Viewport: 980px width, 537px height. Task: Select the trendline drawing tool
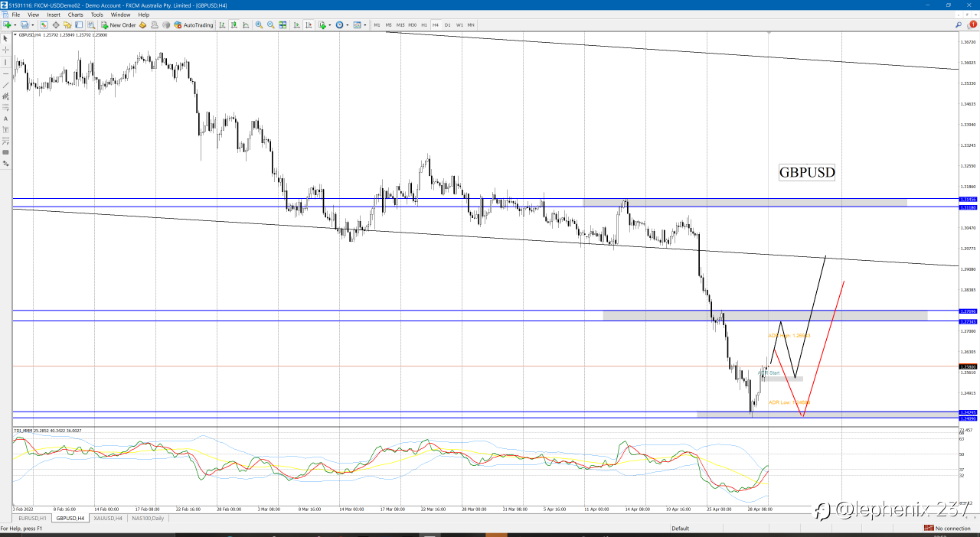click(x=6, y=85)
